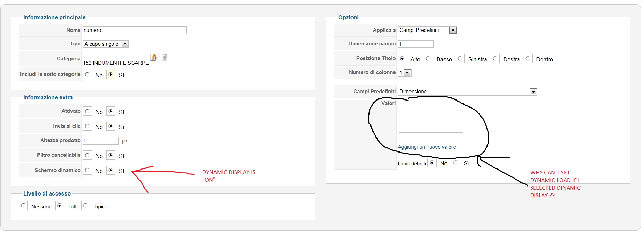Click the px unit text
644x234 pixels.
pyautogui.click(x=125, y=141)
